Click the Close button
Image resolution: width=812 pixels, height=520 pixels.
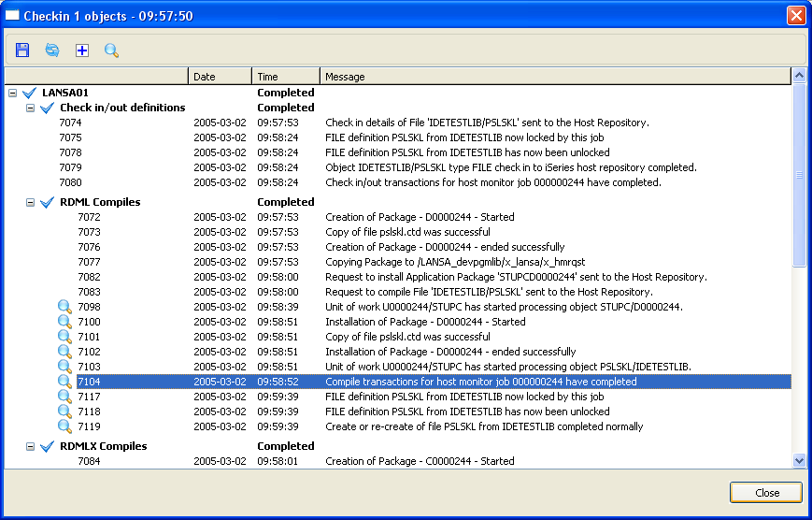tap(765, 493)
